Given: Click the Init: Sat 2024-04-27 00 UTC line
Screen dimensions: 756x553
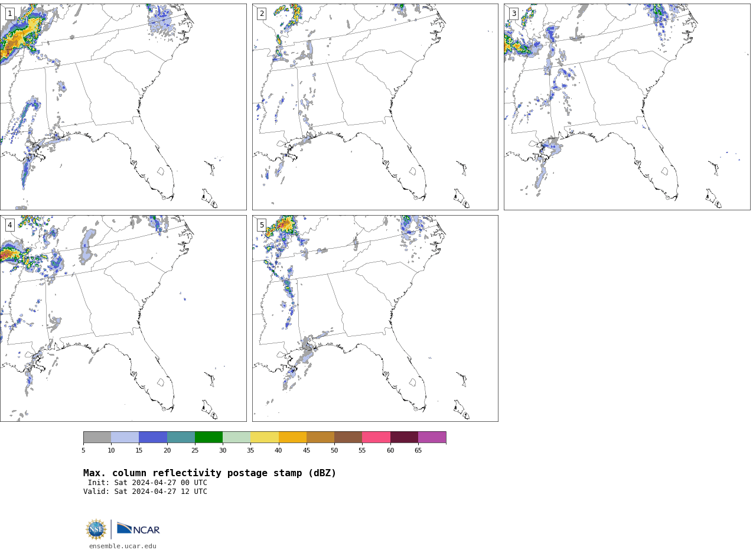Looking at the screenshot, I should [x=148, y=483].
